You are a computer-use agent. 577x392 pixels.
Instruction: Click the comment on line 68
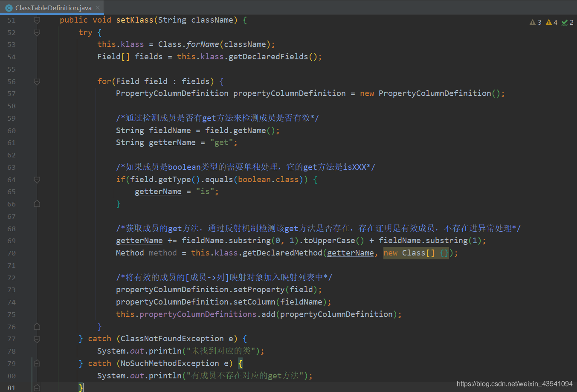point(318,229)
